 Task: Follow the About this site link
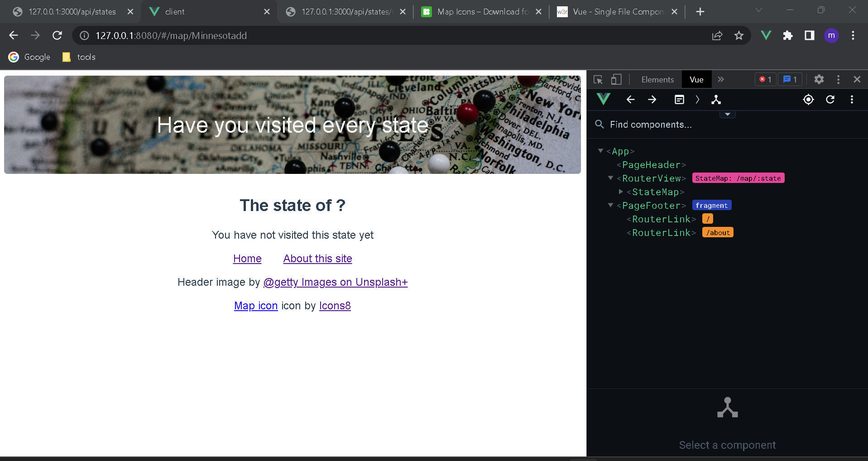[x=318, y=259]
